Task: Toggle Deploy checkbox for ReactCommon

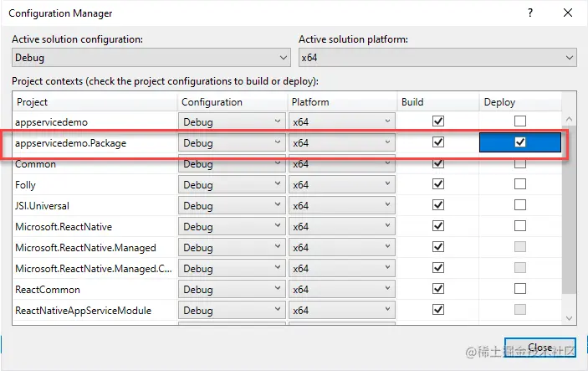Action: pos(520,289)
